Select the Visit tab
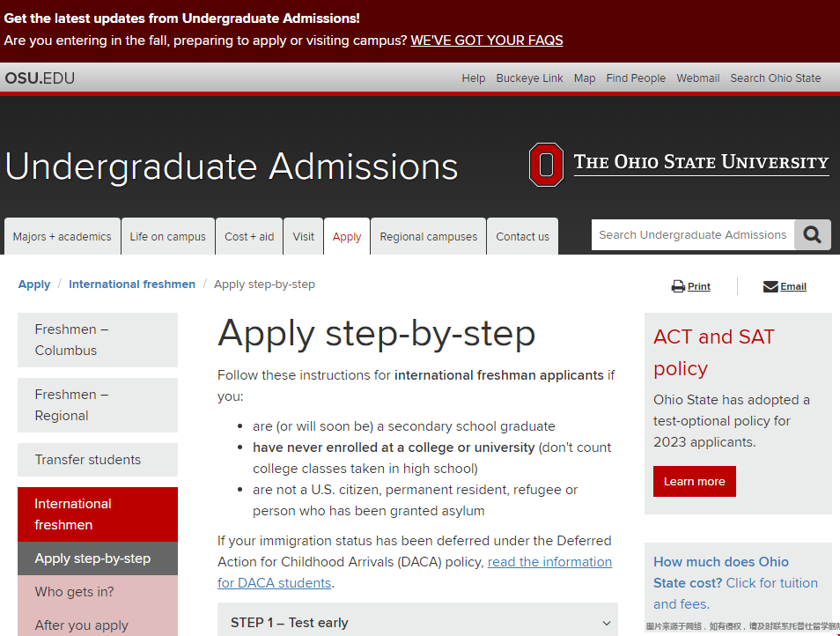This screenshot has width=840, height=636. [x=303, y=236]
